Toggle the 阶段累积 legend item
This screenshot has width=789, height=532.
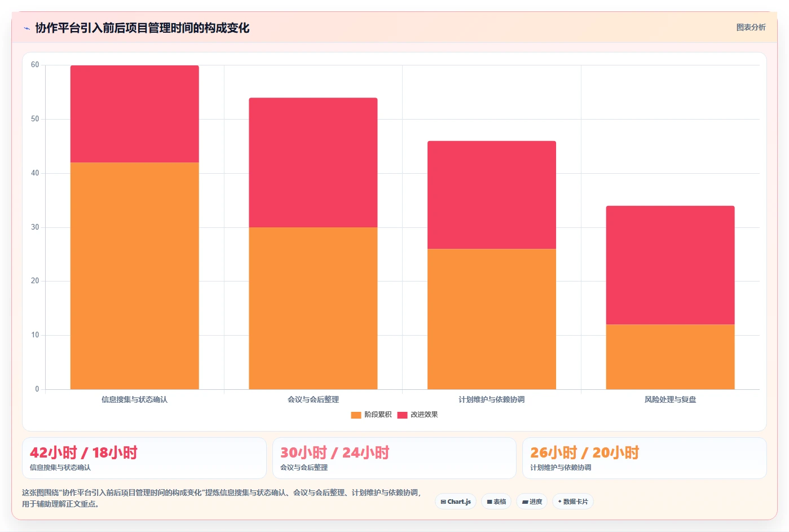(371, 415)
